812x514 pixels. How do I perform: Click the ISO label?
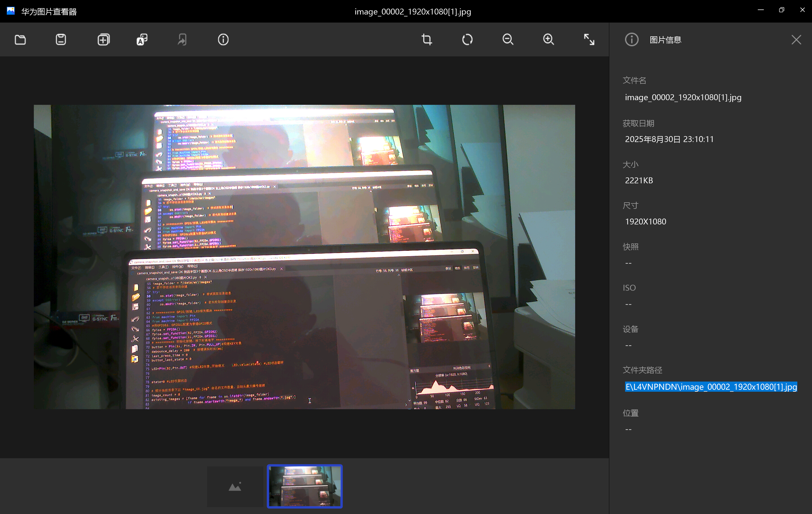coord(629,287)
